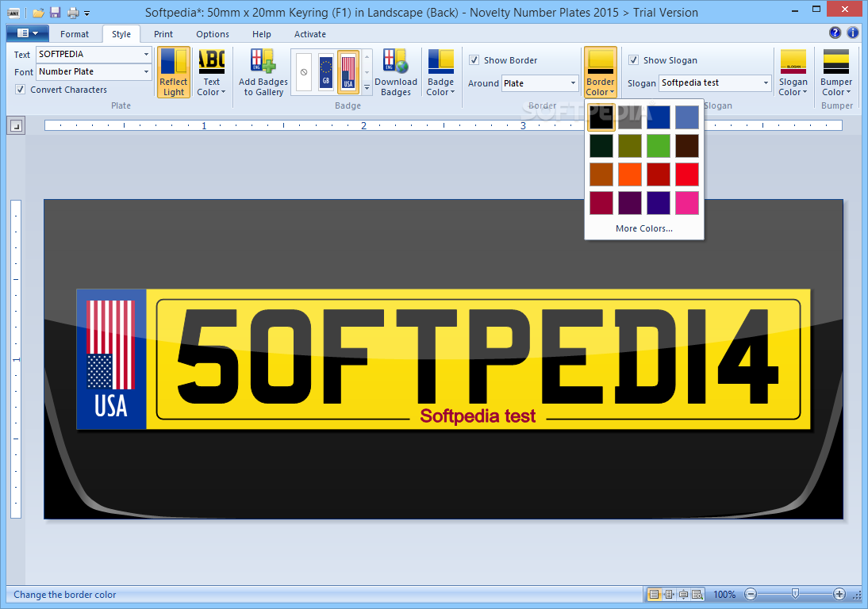868x609 pixels.
Task: Open the Activate tab
Action: click(310, 34)
